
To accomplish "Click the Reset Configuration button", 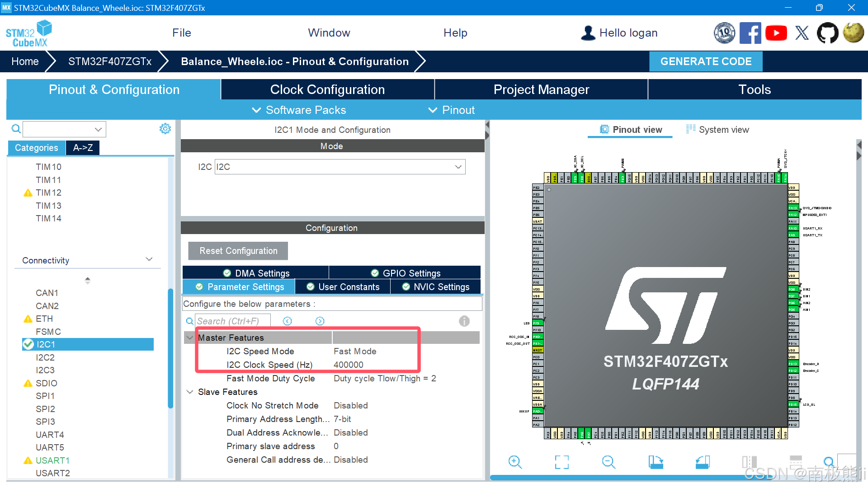I will (238, 251).
